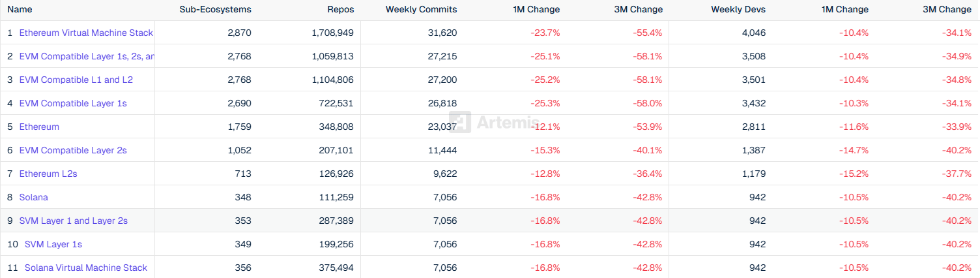Select Ethereum's 23,037 weekly commits cell
The height and width of the screenshot is (278, 980).
point(441,127)
